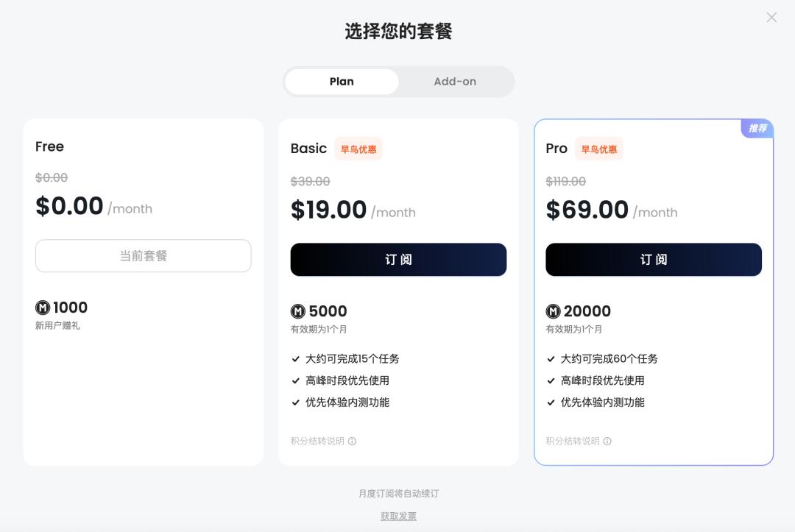Click the 当前套餐 button on Free plan
The height and width of the screenshot is (532, 795).
click(144, 256)
